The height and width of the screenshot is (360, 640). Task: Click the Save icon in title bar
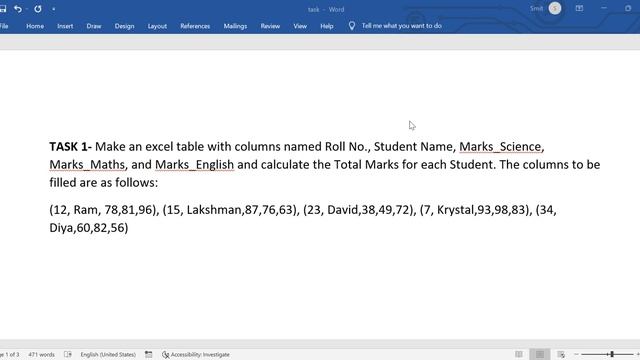(2, 9)
